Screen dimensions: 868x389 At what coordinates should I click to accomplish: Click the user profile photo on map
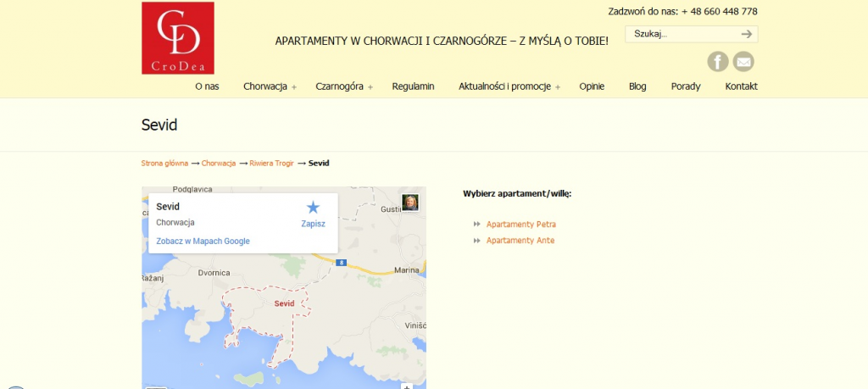(x=410, y=202)
